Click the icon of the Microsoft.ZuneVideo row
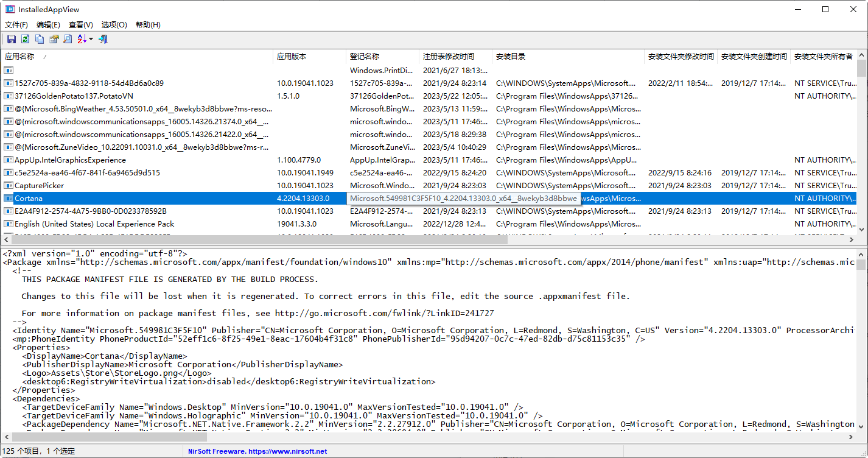Viewport: 868px width, 458px height. 9,147
